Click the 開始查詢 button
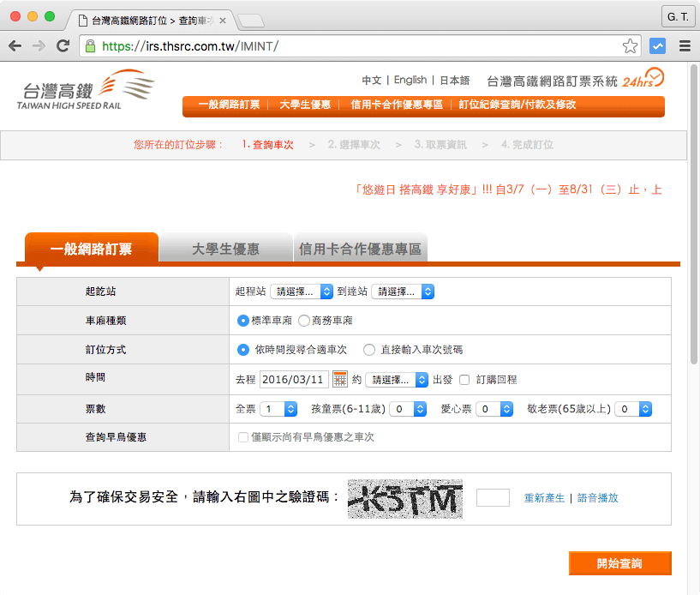 [619, 563]
